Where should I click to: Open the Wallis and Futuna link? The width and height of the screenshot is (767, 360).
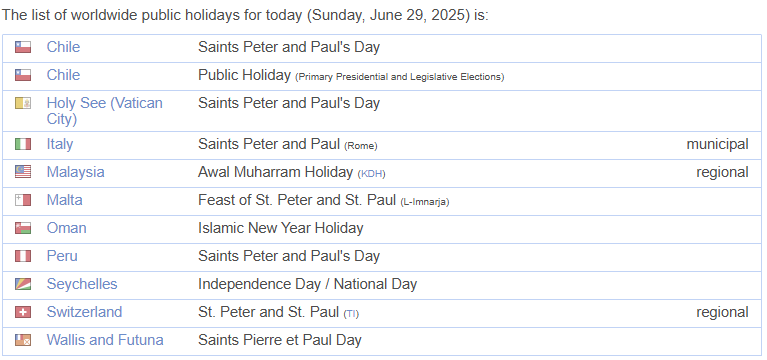[105, 339]
